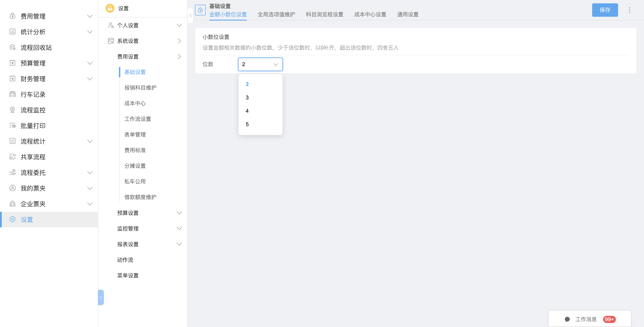Image resolution: width=644 pixels, height=327 pixels.
Task: Open 成本中心 submenu item
Action: coord(135,103)
